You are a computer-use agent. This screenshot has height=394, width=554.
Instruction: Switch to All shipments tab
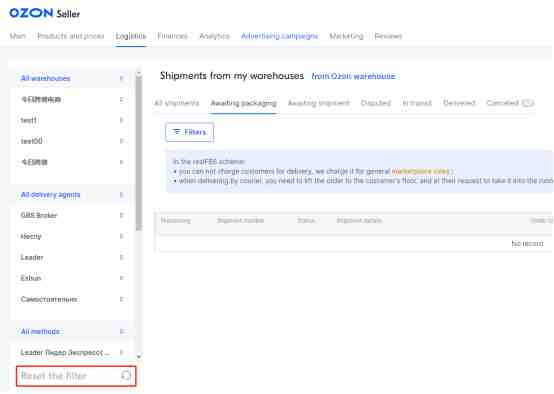coord(177,103)
